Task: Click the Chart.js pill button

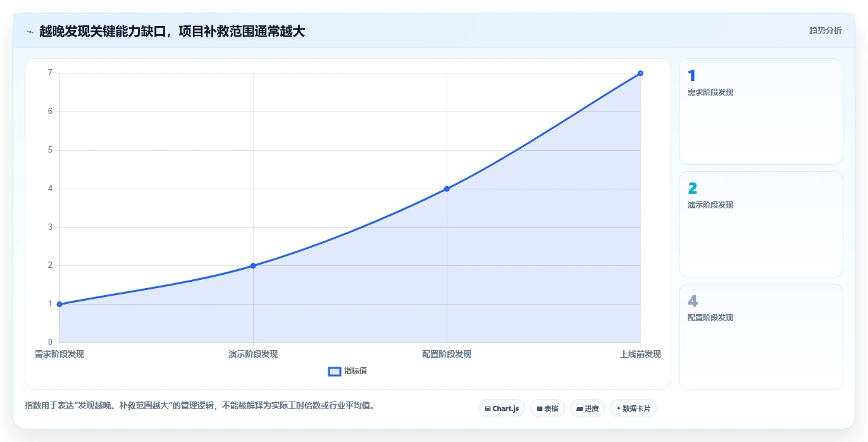Action: click(x=502, y=408)
